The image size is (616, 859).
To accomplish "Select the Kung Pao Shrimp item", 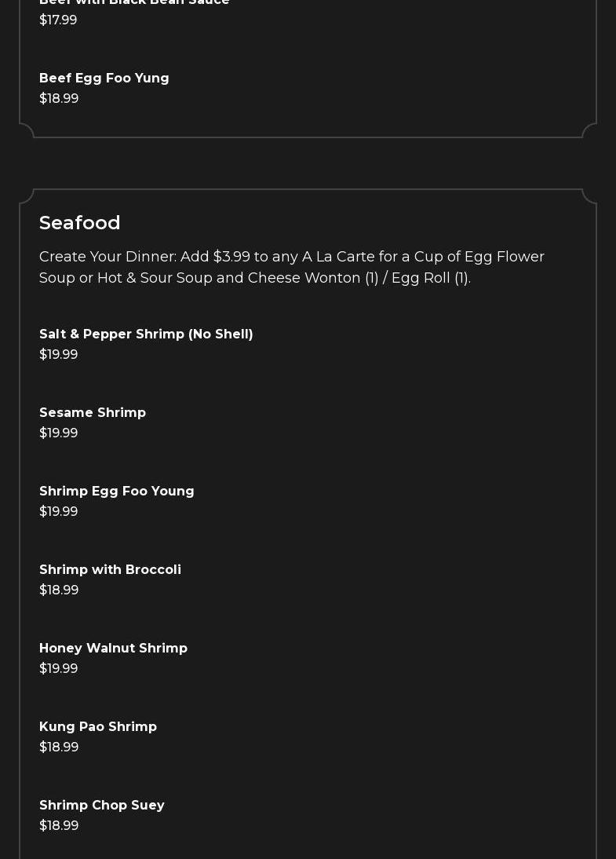I will click(x=98, y=726).
